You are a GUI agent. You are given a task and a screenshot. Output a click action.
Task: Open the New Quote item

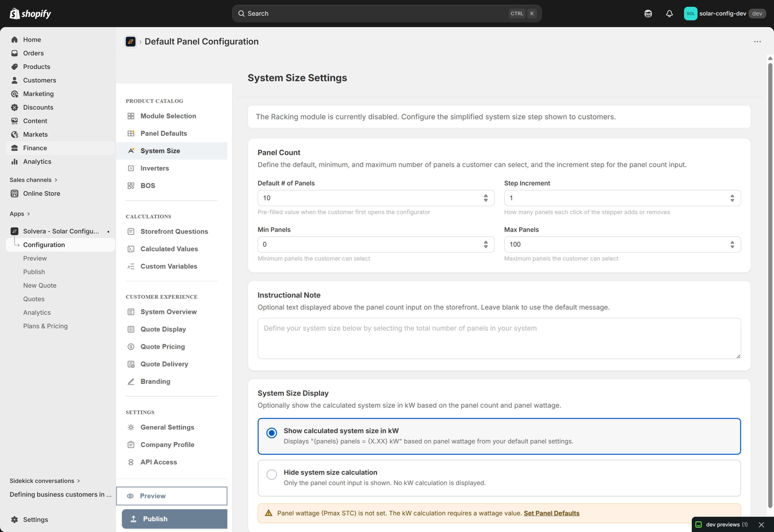tap(40, 285)
